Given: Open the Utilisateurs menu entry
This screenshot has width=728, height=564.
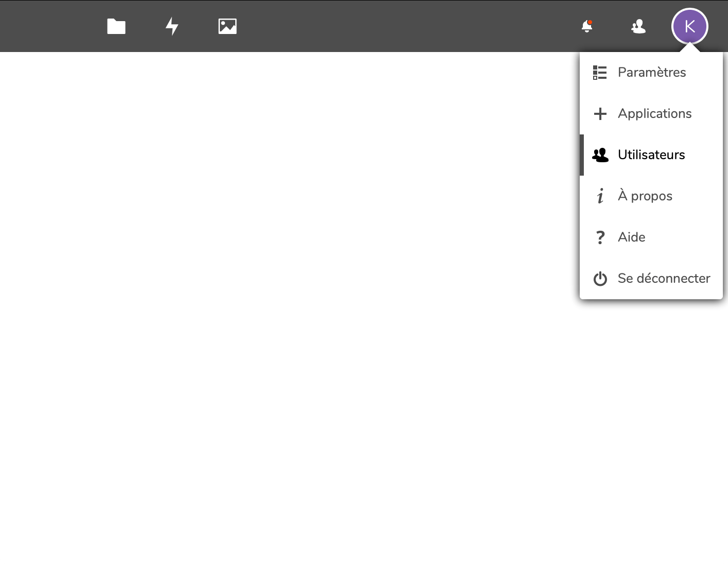Looking at the screenshot, I should coord(651,155).
